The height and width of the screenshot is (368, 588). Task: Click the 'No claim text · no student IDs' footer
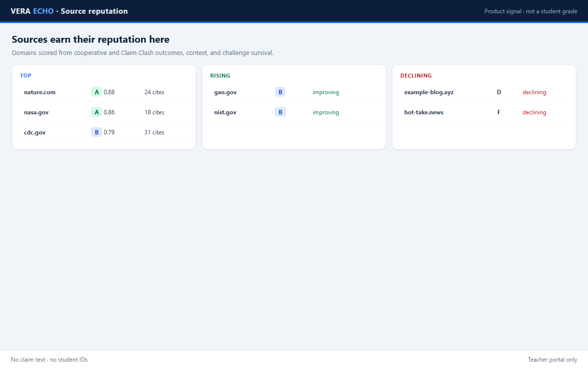[49, 360]
